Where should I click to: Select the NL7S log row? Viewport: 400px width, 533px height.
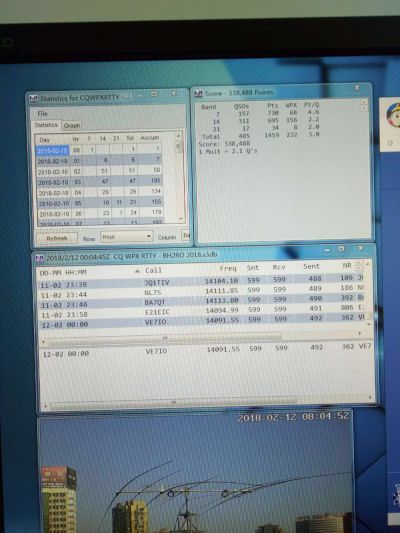coord(202,291)
